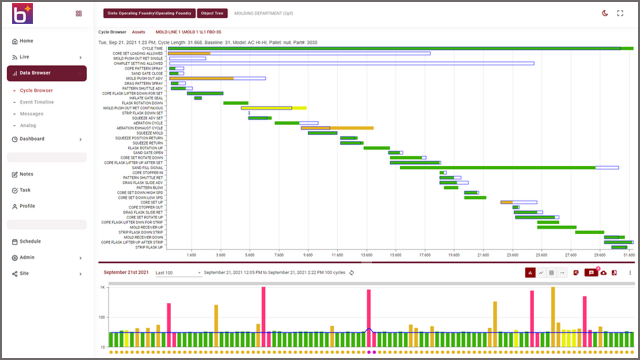
Task: Select the bar chart view button
Action: [530, 273]
